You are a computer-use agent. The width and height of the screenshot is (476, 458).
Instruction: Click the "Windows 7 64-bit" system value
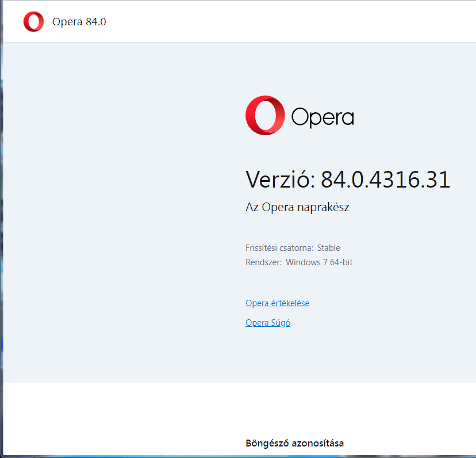(319, 262)
